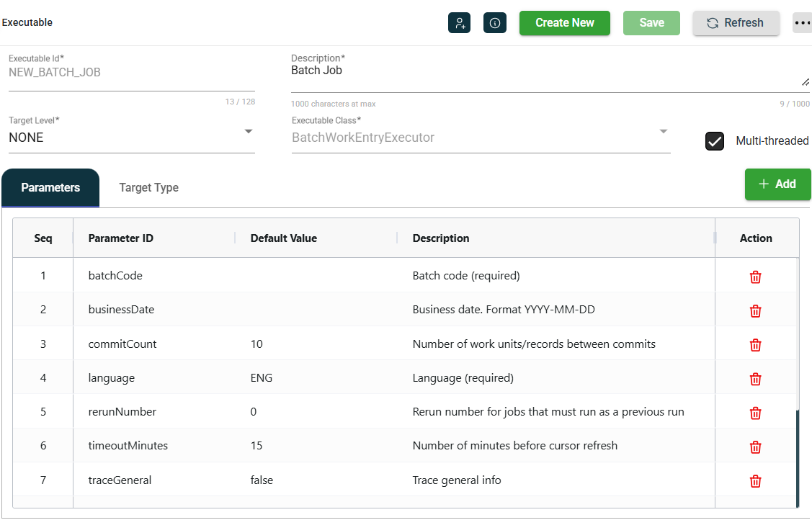The width and height of the screenshot is (812, 520).
Task: Switch to the Target Type tab
Action: point(148,188)
